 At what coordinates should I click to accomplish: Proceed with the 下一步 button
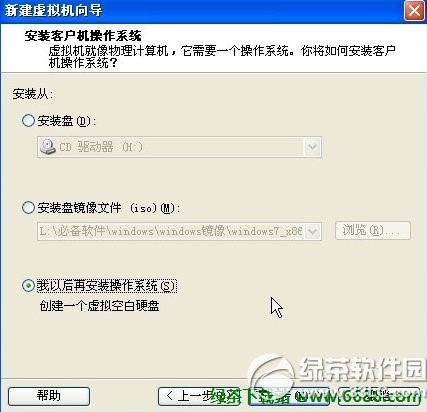click(289, 396)
